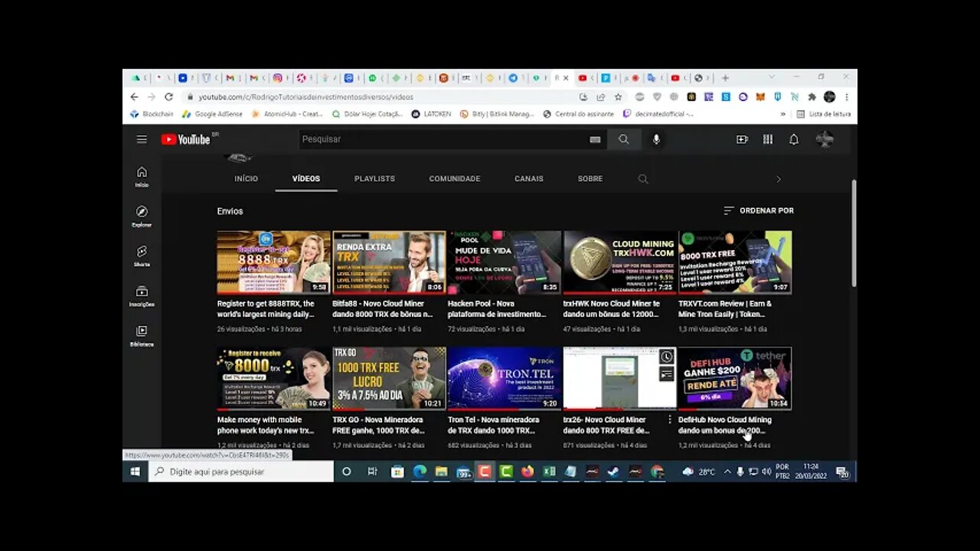
Task: Open the TRON.TEL video thumbnail
Action: click(x=505, y=378)
